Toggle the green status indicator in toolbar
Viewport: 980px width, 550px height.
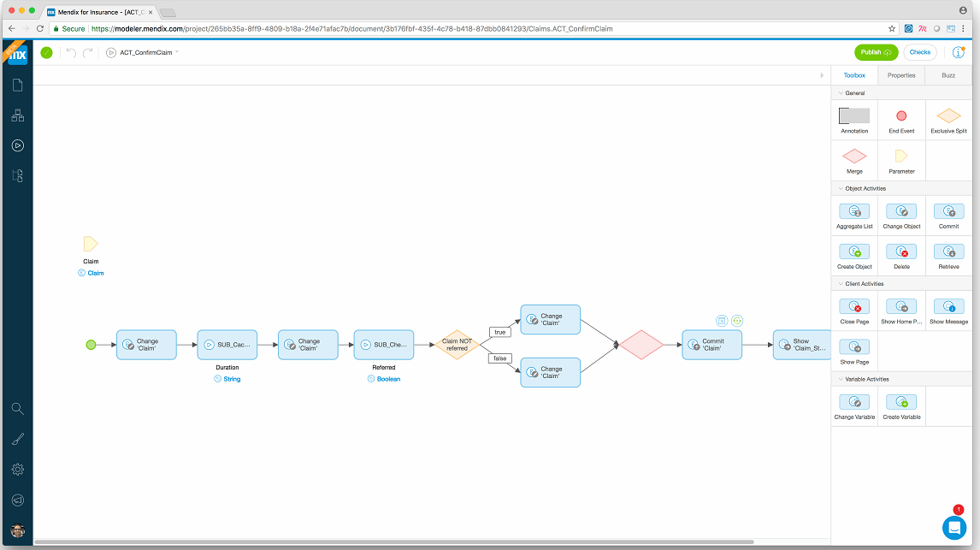(x=46, y=52)
